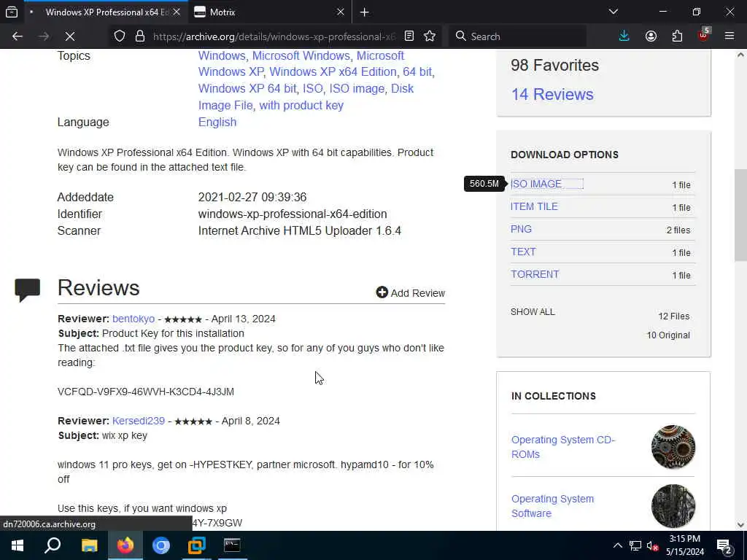
Task: Download the ITEM TILE file
Action: coord(534,206)
